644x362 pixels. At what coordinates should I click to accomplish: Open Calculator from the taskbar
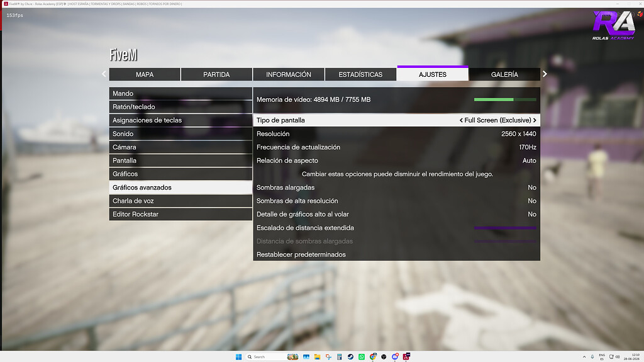[339, 357]
